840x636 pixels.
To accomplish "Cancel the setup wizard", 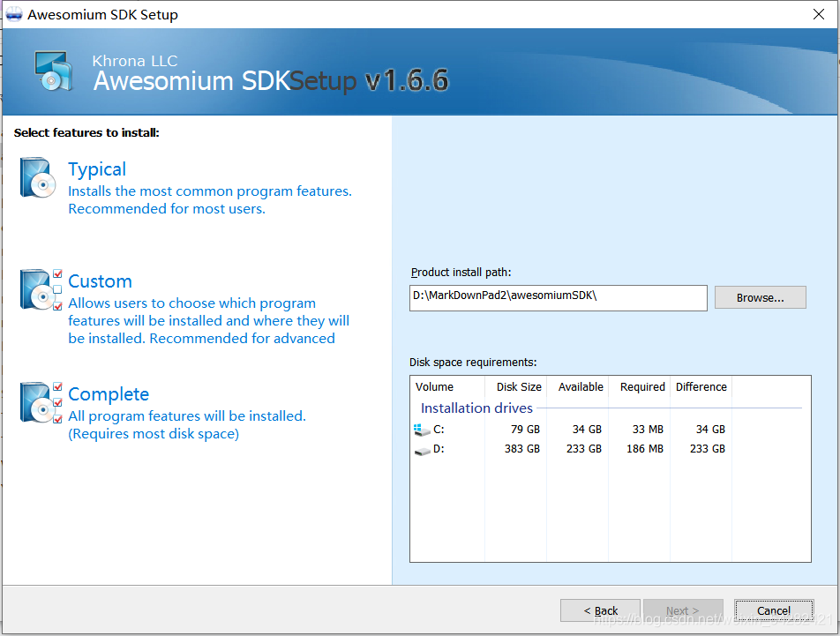I will point(774,610).
